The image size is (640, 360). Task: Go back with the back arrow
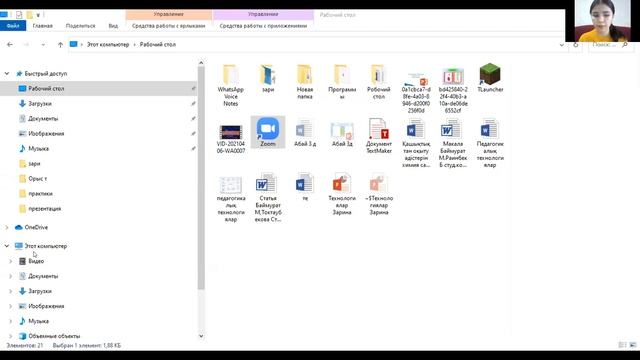point(10,44)
